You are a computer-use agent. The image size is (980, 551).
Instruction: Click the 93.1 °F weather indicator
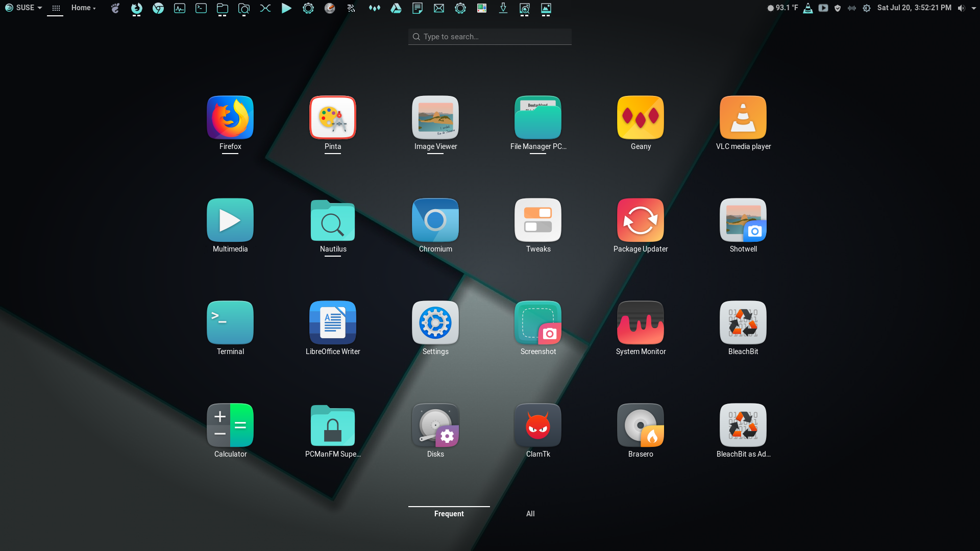[x=782, y=8]
